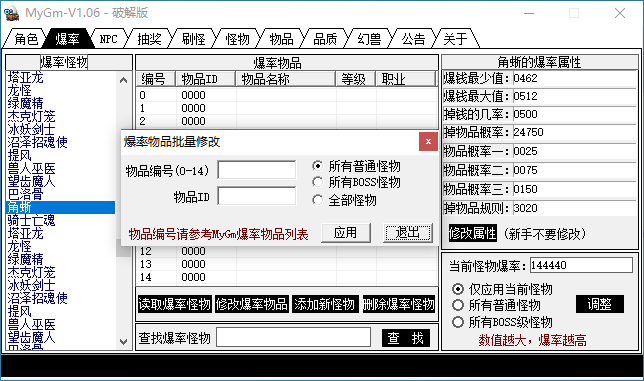This screenshot has height=381, width=644.
Task: Click the 爆钱最大值 field 0512
Action: (574, 96)
